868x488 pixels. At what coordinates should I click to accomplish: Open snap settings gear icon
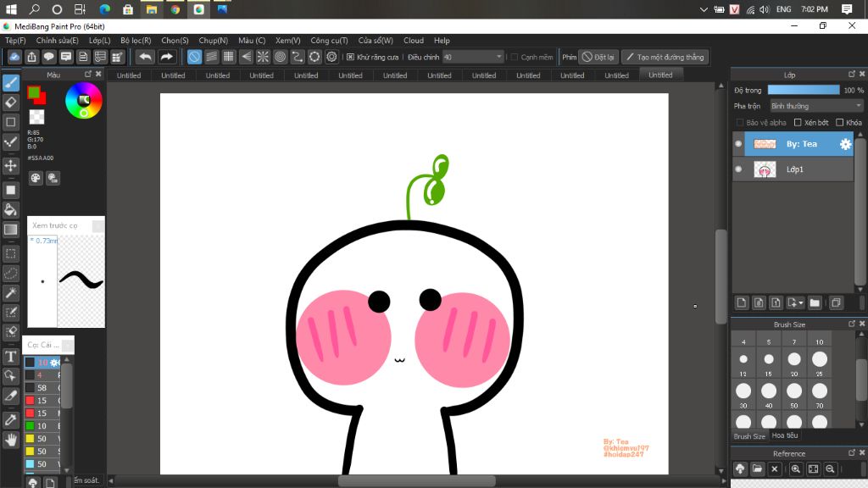tap(331, 57)
